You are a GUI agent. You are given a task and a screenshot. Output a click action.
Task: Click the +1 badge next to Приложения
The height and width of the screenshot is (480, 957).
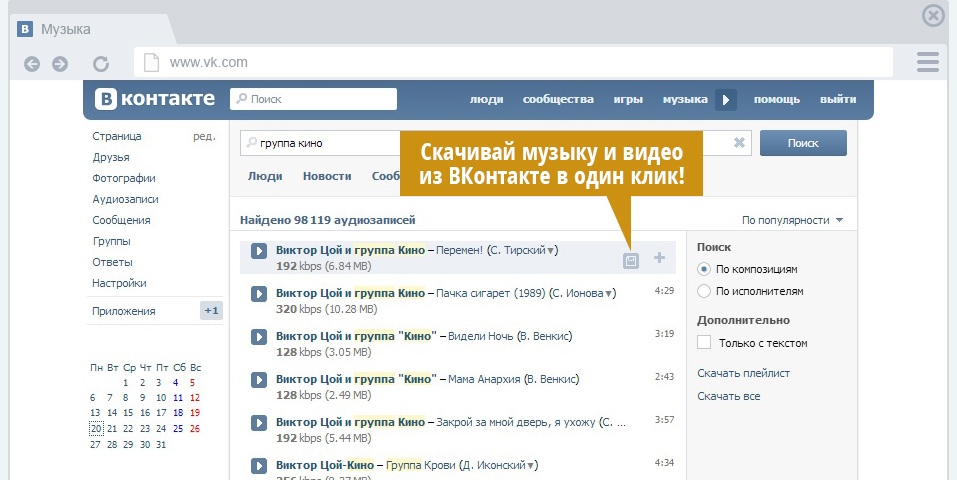pyautogui.click(x=211, y=311)
